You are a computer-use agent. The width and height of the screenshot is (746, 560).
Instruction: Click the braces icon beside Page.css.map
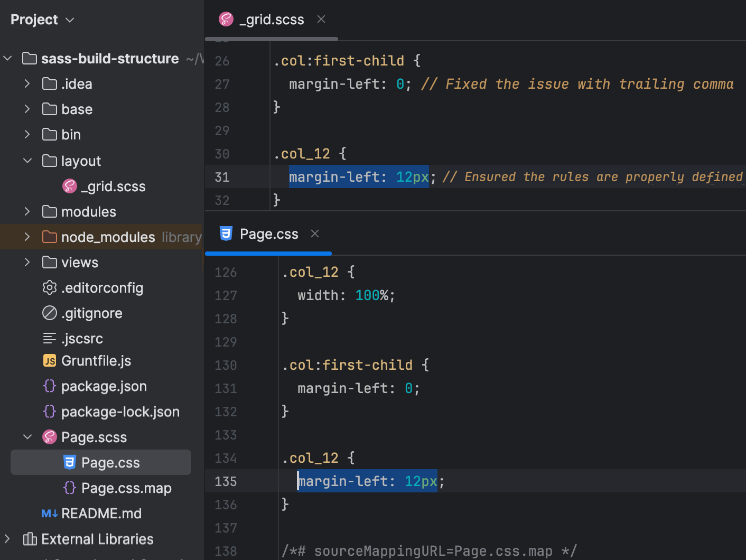[70, 488]
